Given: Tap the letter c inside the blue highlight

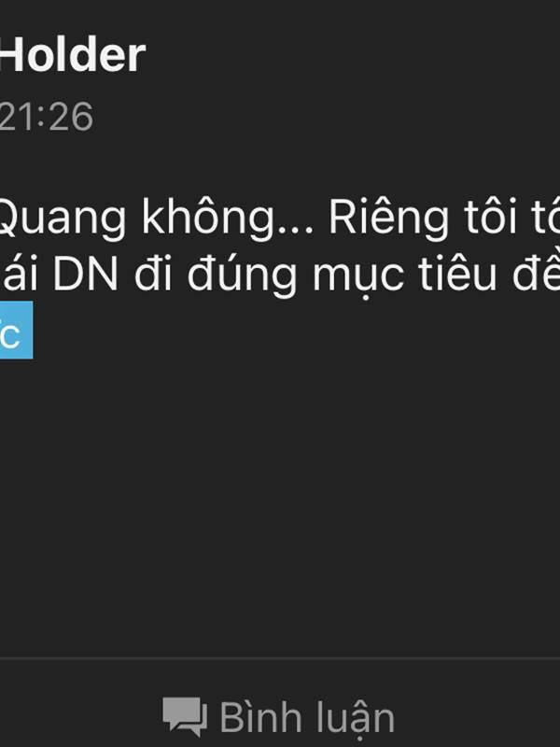Looking at the screenshot, I should 10,334.
